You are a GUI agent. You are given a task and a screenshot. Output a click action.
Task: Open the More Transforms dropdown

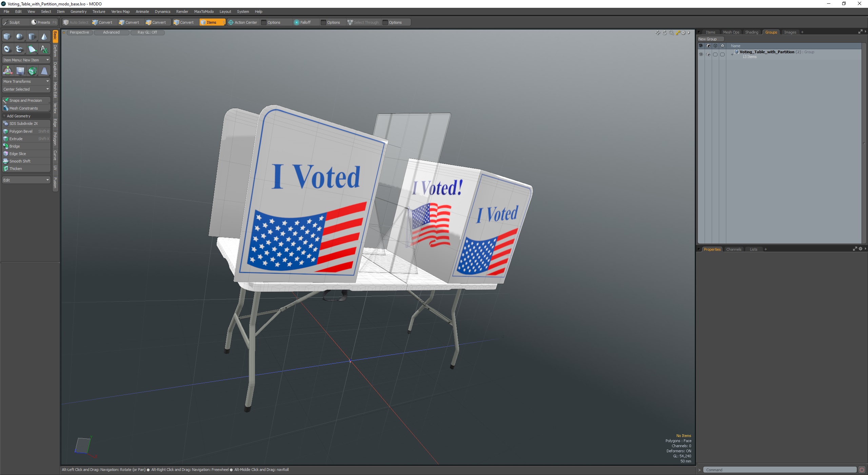[26, 81]
